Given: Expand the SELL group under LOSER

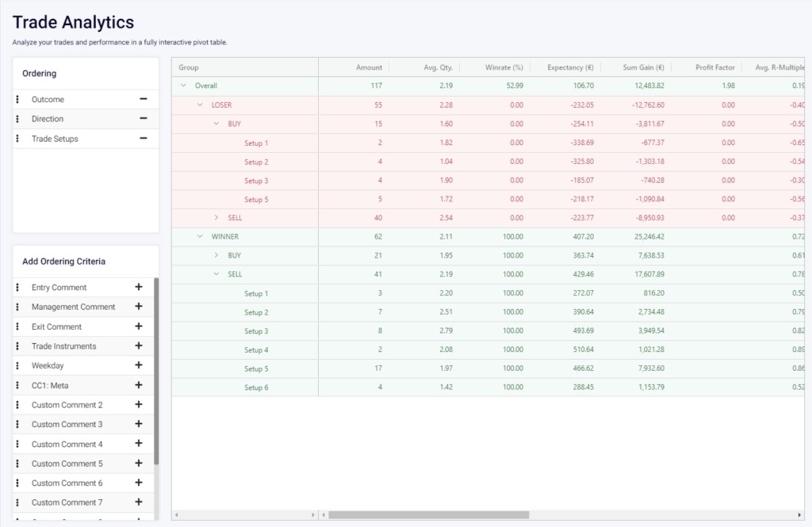Looking at the screenshot, I should [x=216, y=217].
